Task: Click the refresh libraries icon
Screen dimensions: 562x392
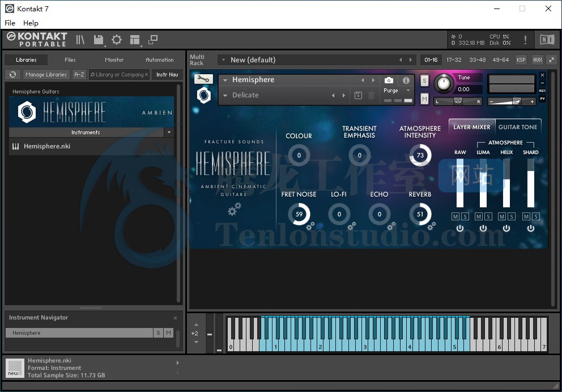Action: pyautogui.click(x=13, y=75)
